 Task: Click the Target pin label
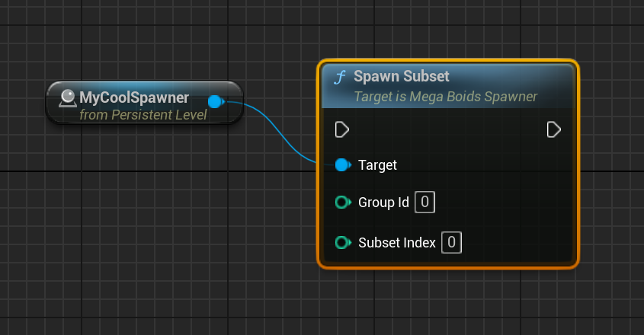click(x=377, y=165)
